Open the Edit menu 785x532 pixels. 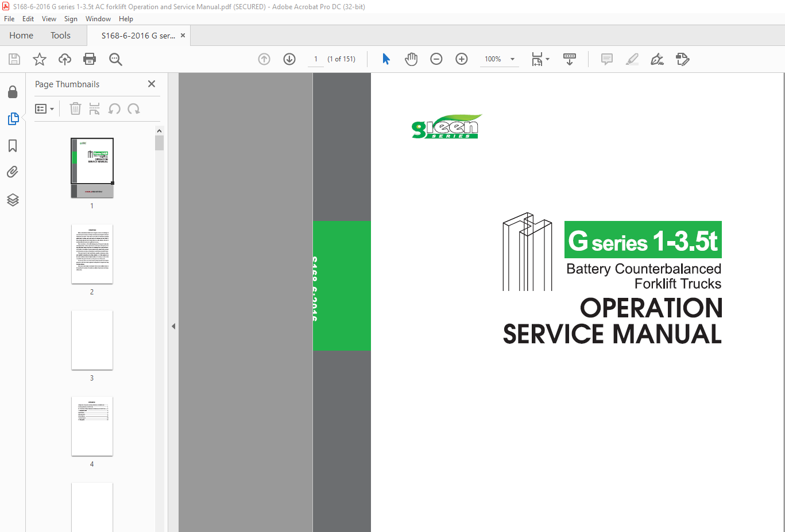pos(28,19)
